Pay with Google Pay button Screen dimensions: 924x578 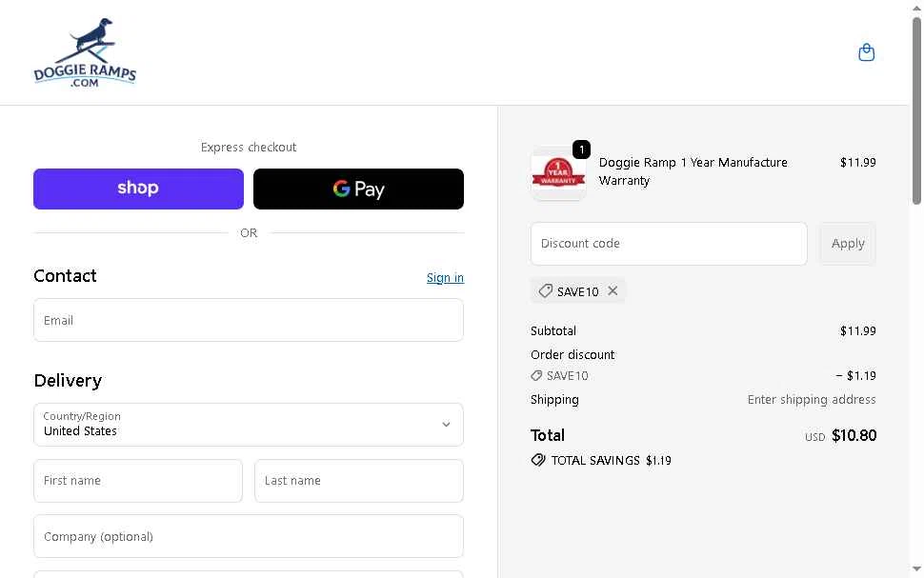coord(358,189)
